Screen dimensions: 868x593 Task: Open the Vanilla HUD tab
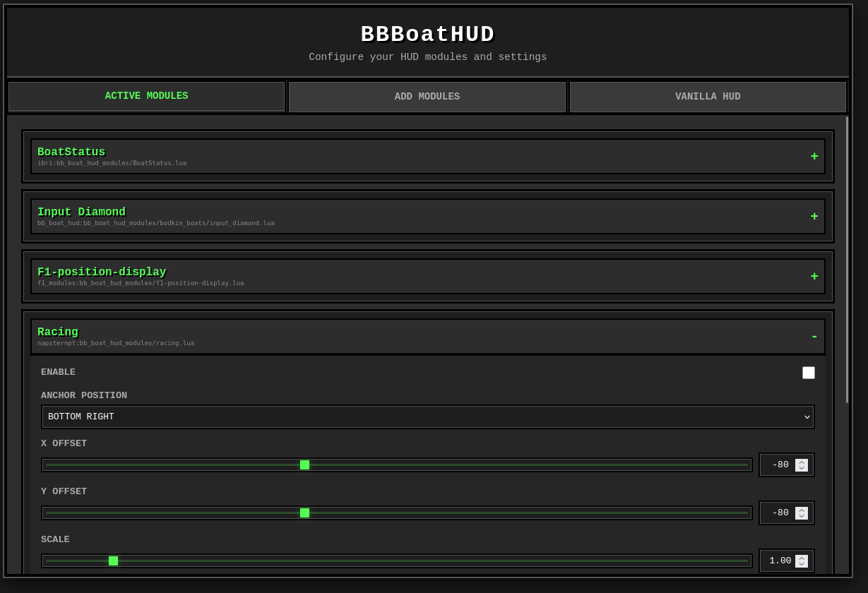click(708, 97)
